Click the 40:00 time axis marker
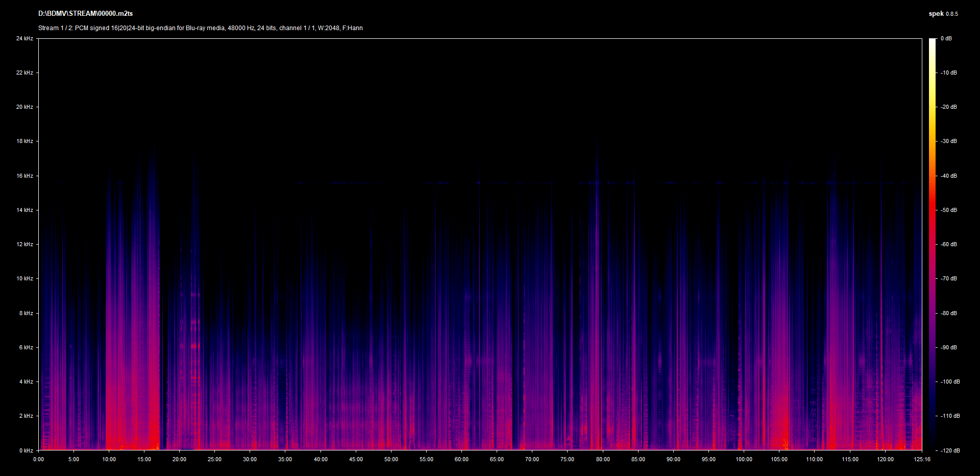The width and height of the screenshot is (980, 476). [x=321, y=459]
